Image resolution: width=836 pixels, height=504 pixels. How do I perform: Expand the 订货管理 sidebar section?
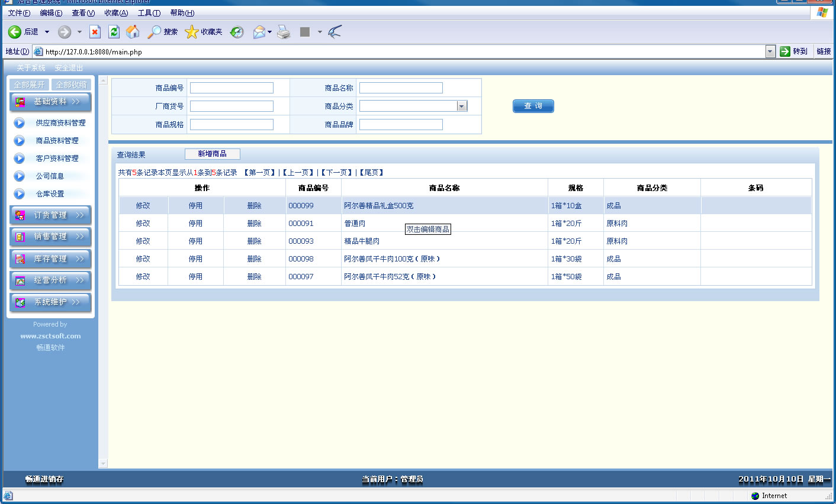(50, 215)
